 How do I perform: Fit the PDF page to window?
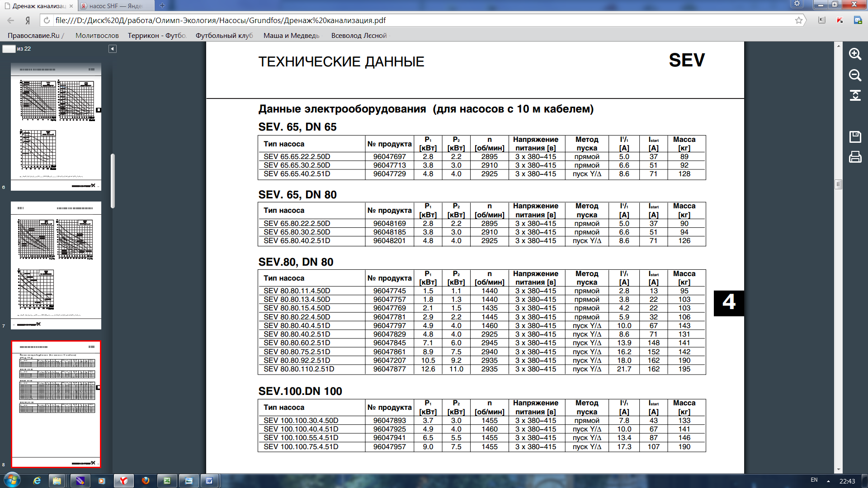pyautogui.click(x=855, y=95)
